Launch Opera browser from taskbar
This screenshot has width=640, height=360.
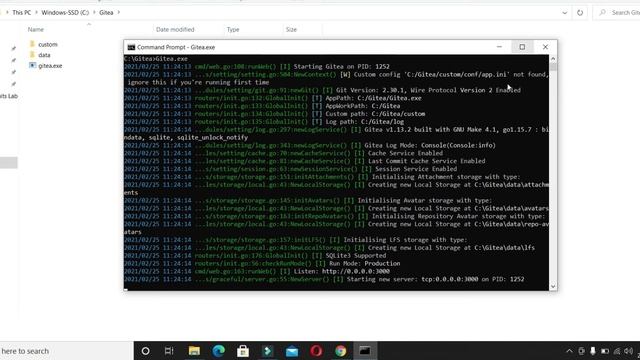point(316,351)
